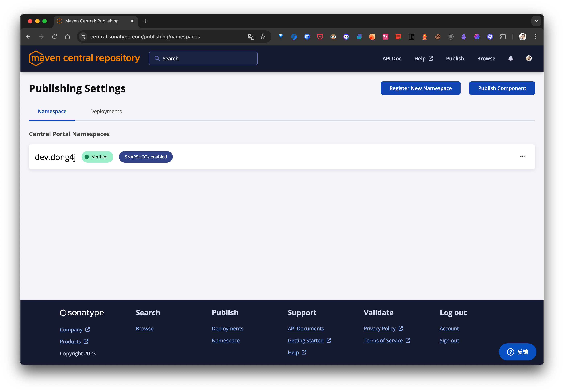Open footer Namespace link
564x392 pixels.
pos(226,341)
